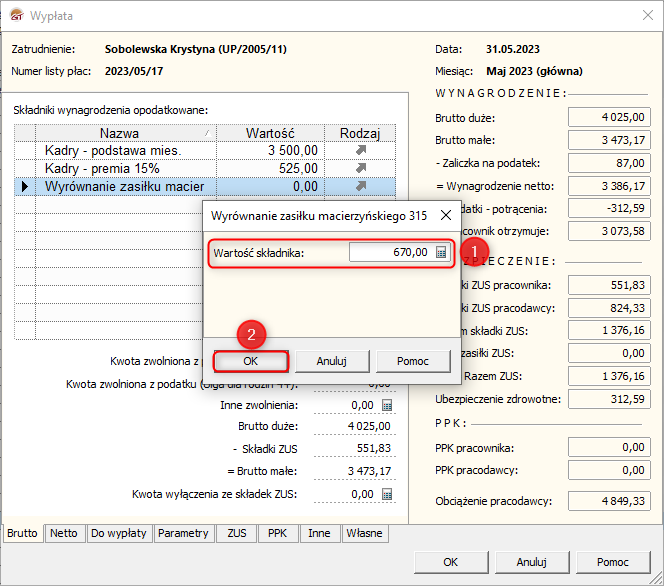The width and height of the screenshot is (664, 586).
Task: Click Anuluj at bottom of Wypłata window
Action: coord(532,562)
